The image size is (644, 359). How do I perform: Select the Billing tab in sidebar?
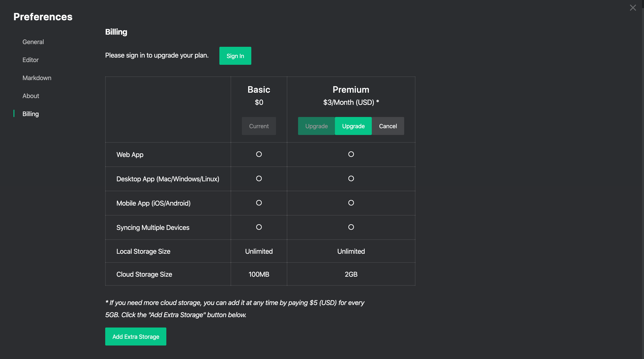(x=31, y=114)
